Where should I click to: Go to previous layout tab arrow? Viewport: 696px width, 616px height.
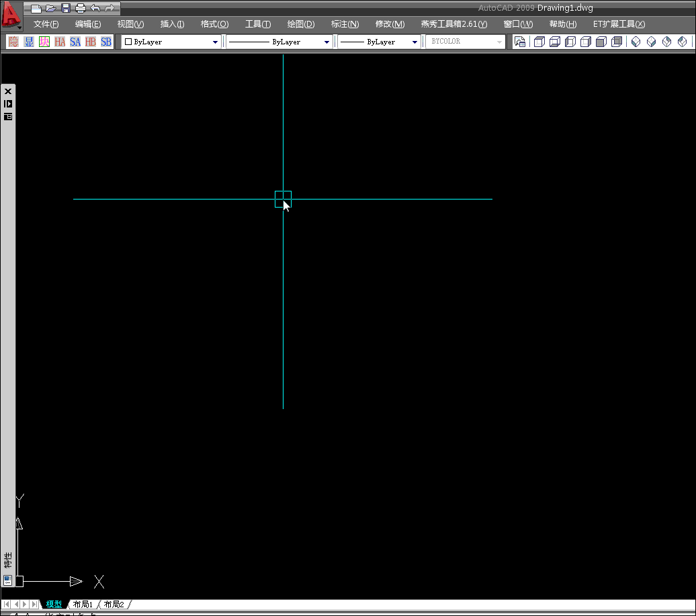(16, 605)
